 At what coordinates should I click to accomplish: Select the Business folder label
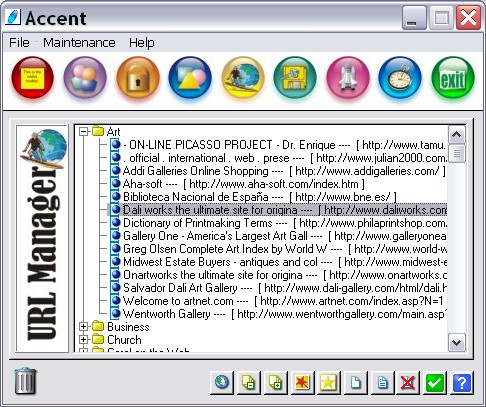coord(128,327)
